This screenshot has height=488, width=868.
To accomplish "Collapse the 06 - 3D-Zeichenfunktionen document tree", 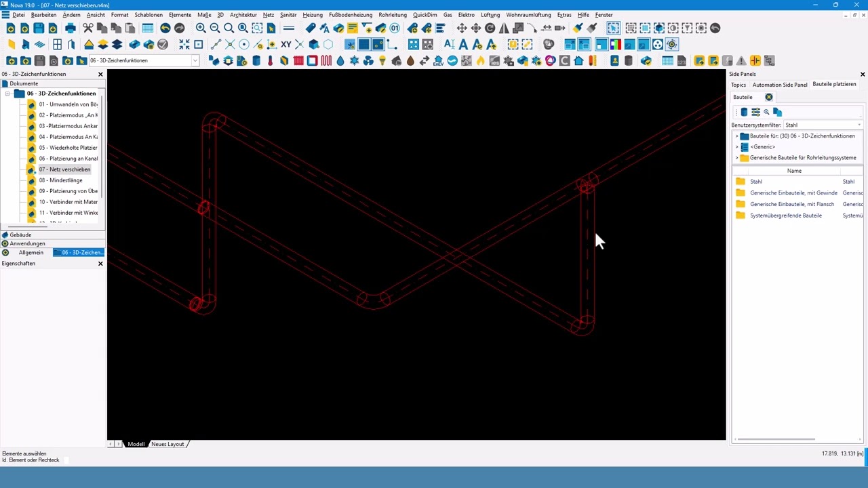I will [x=7, y=94].
